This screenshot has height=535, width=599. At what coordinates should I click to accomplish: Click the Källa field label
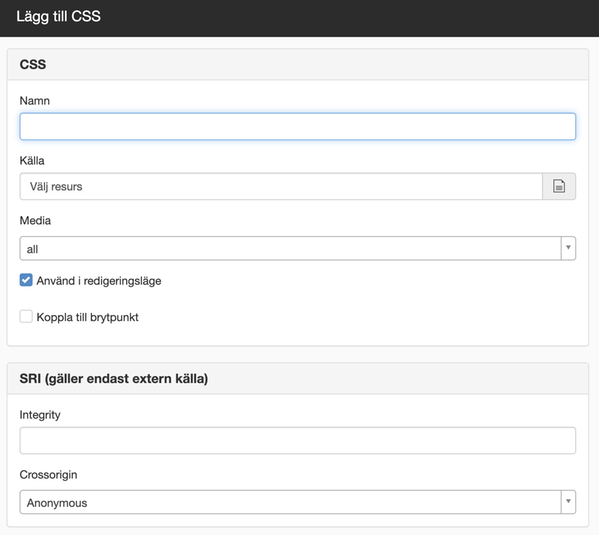click(x=32, y=160)
